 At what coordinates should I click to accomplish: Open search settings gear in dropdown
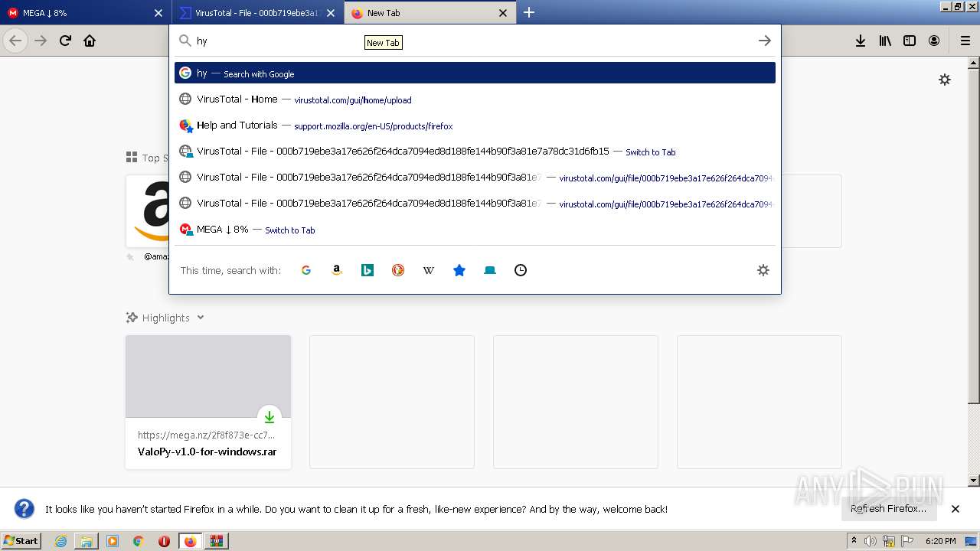pos(763,270)
